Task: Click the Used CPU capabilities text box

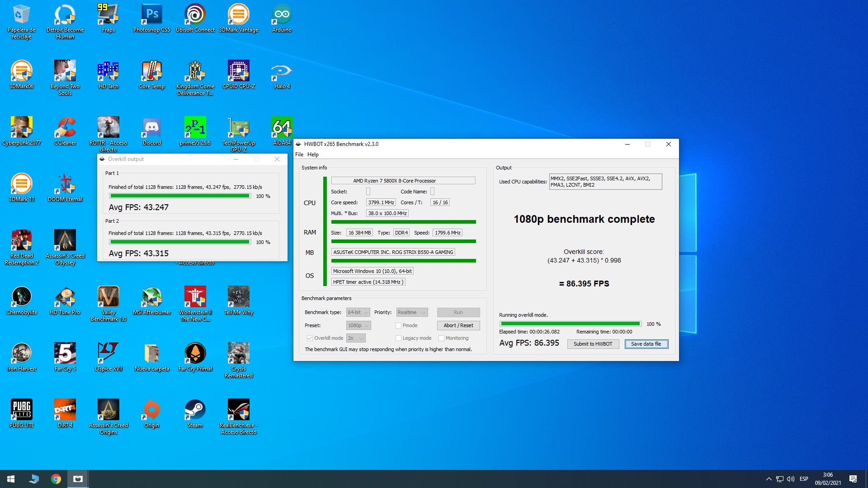Action: tap(605, 182)
